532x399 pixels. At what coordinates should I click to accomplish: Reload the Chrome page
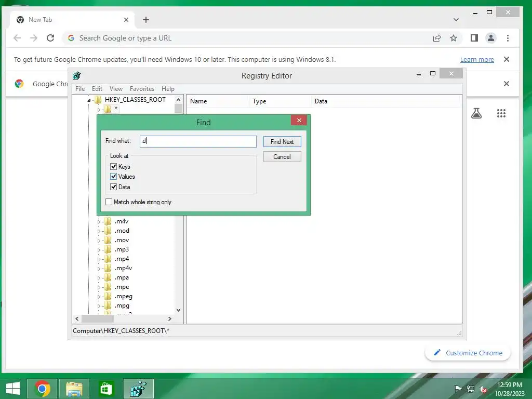50,38
